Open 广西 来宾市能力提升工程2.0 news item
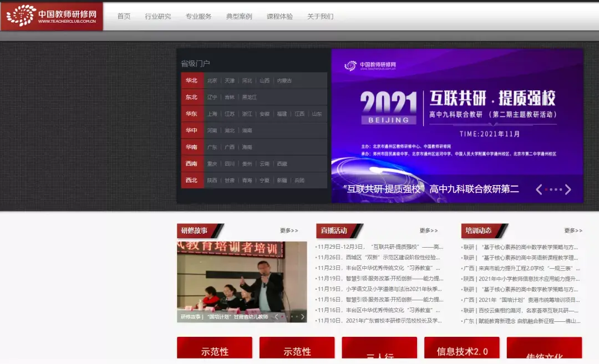The height and width of the screenshot is (364, 599). pos(521,268)
